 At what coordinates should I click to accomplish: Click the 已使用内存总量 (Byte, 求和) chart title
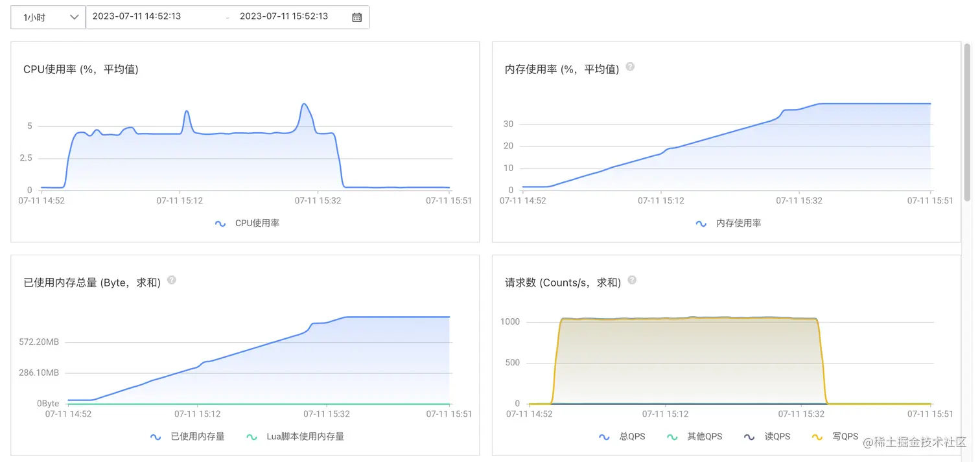tap(92, 283)
